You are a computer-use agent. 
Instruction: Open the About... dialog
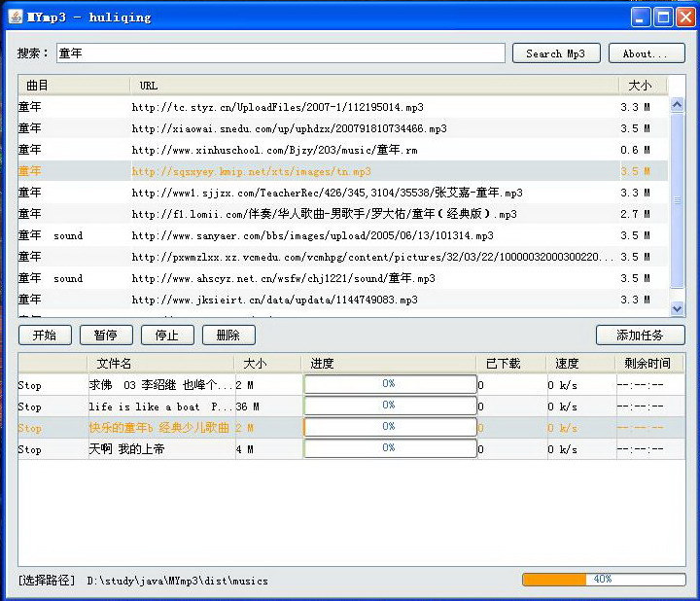tap(646, 53)
